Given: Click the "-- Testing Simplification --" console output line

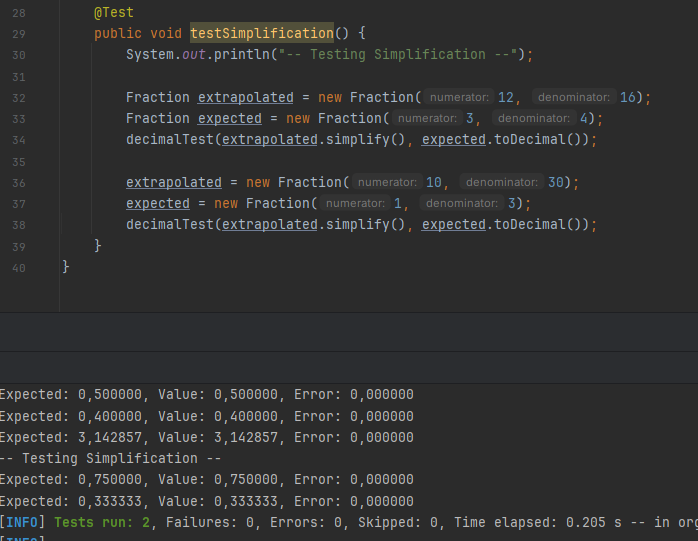Looking at the screenshot, I should 98,458.
